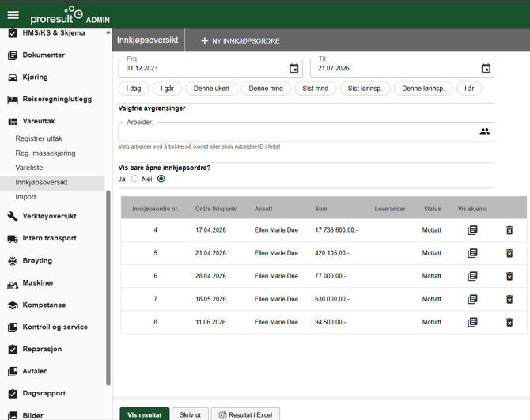This screenshot has width=530, height=420.
Task: Go to Registrer uttak
Action: tap(39, 138)
